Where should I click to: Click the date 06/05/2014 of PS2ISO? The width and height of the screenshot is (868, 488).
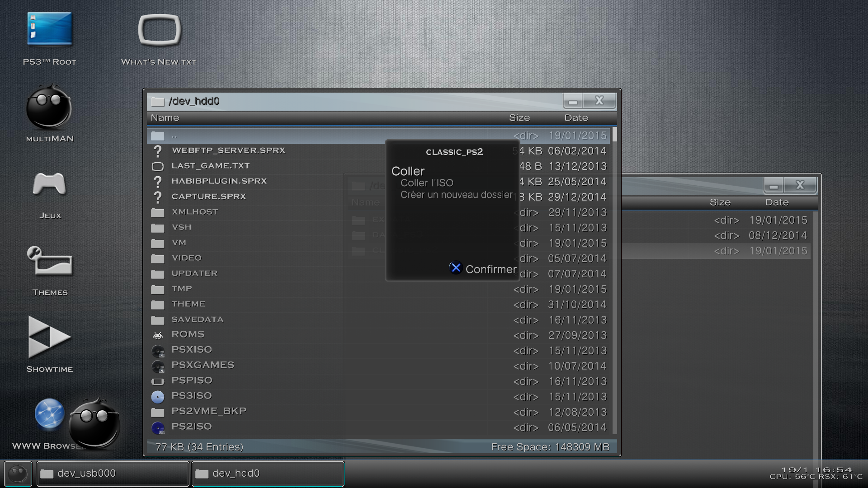[x=577, y=427]
